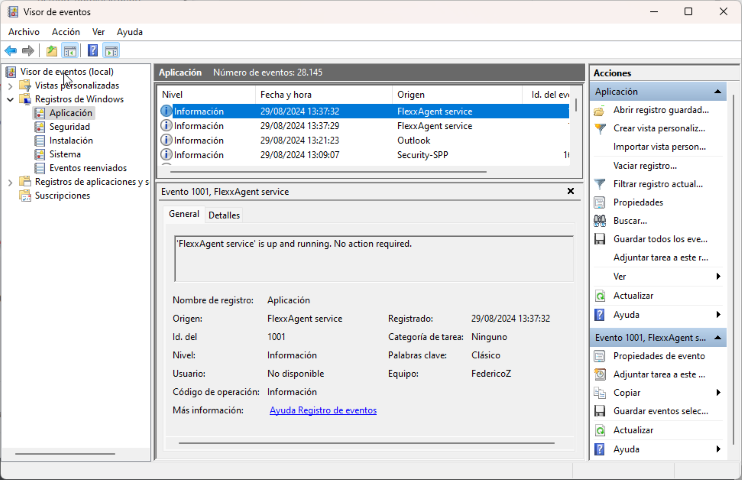Click the Guardar todos los eventos disk icon

pos(600,240)
